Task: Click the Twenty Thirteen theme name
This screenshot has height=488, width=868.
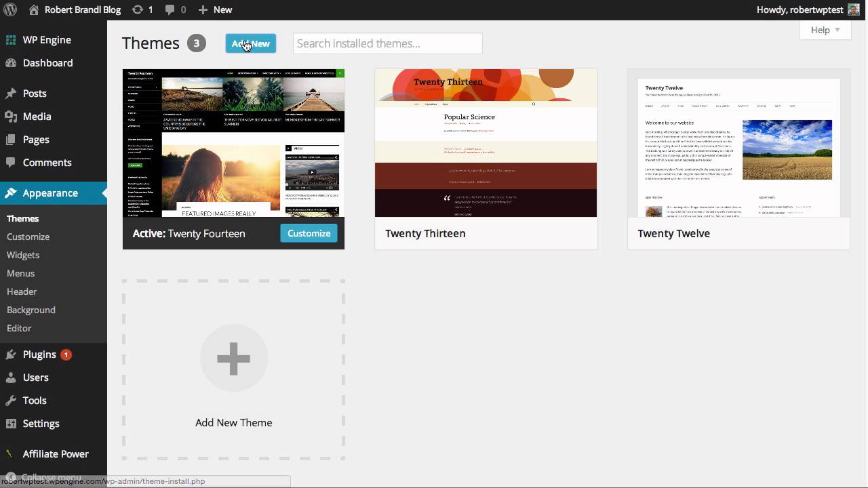Action: (425, 233)
